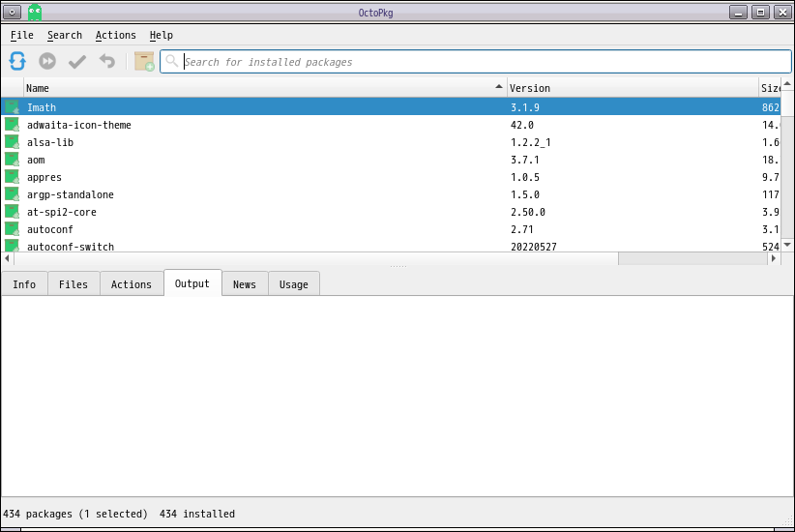Switch to the News tab
The height and width of the screenshot is (532, 795).
[x=245, y=284]
